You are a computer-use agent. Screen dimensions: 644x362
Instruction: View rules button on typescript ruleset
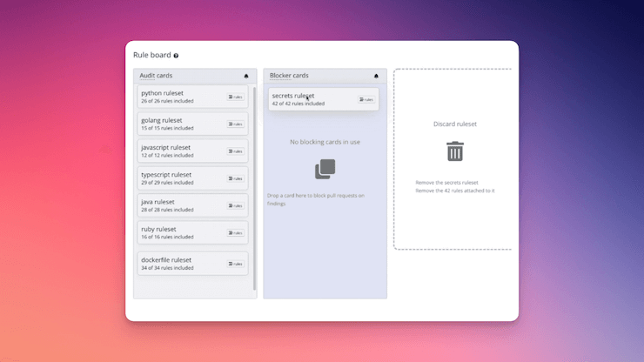coord(235,178)
